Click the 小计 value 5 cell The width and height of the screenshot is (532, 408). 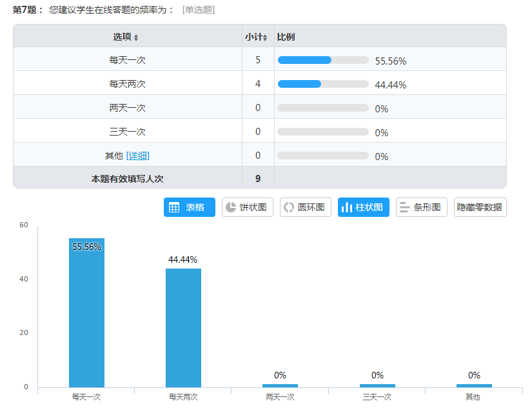pos(258,59)
